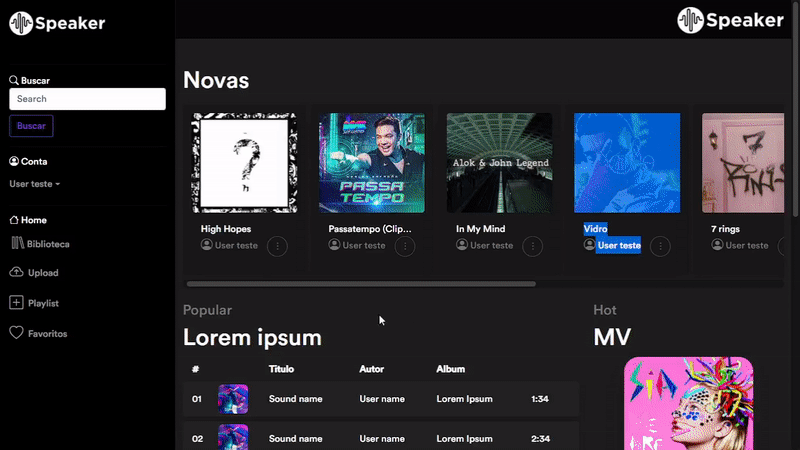
Task: Click the Upload cloud icon
Action: pos(16,273)
